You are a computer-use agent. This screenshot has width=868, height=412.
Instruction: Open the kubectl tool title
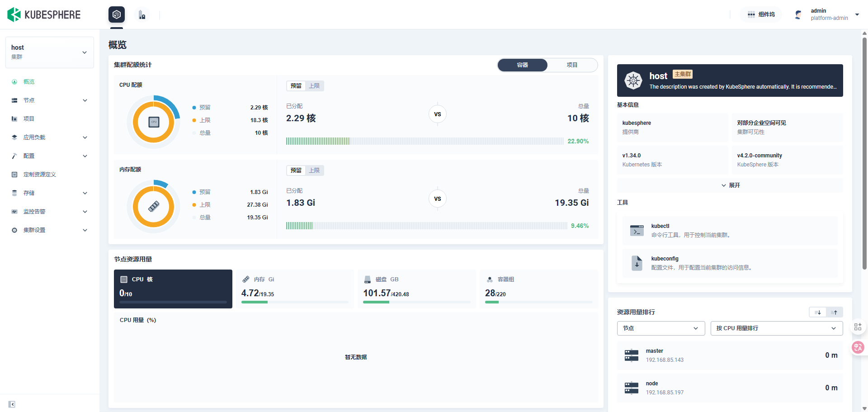(660, 226)
